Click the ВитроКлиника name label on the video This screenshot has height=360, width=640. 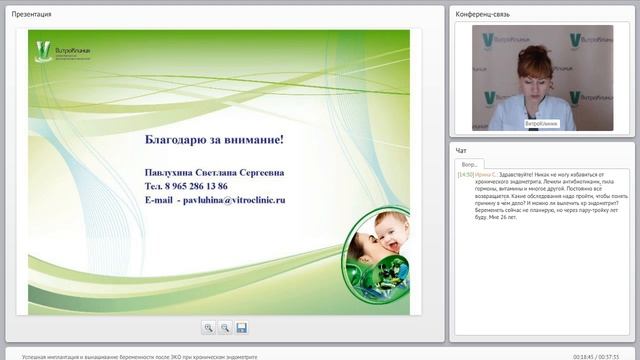(542, 124)
